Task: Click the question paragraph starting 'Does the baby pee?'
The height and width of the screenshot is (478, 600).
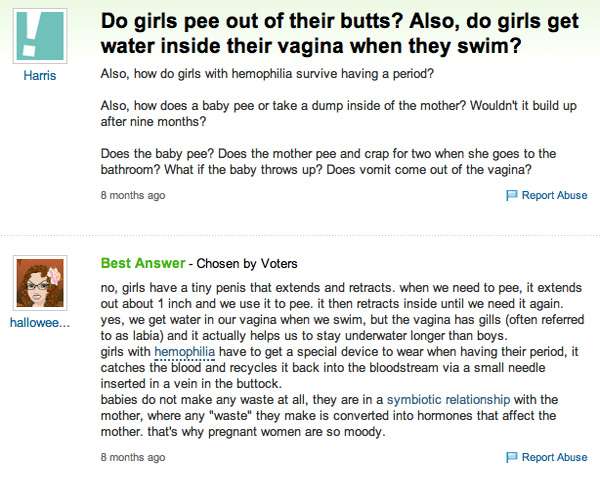Action: pyautogui.click(x=328, y=160)
